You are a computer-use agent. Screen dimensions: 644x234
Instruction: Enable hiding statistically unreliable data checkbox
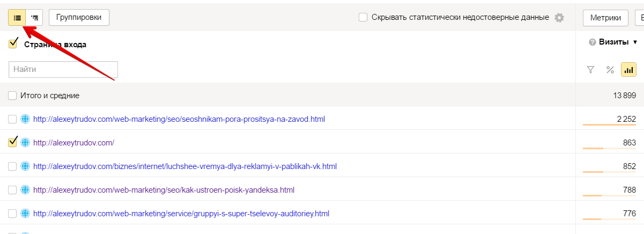coord(363,18)
